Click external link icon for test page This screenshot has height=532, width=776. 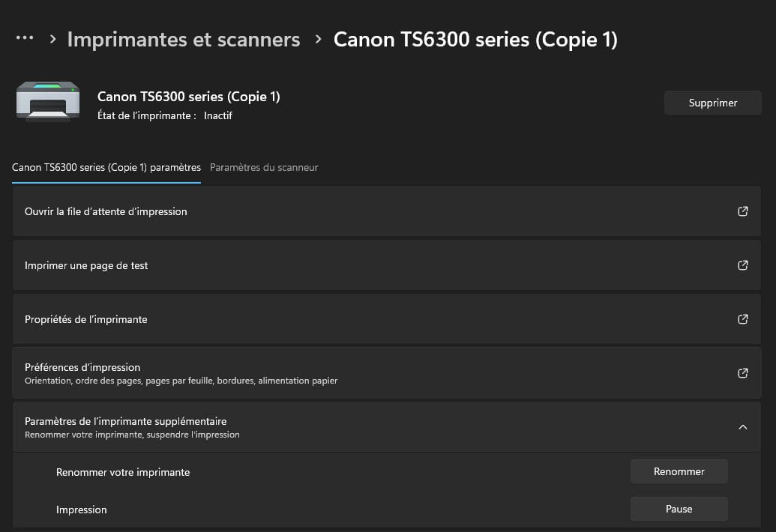click(743, 265)
